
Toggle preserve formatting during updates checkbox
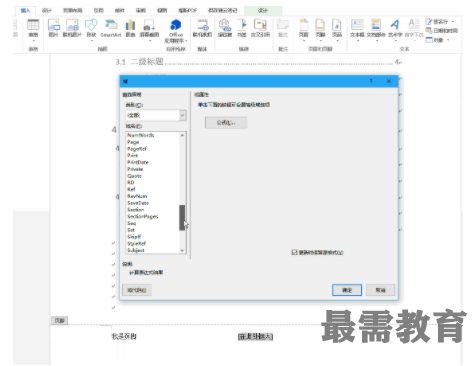pos(294,252)
